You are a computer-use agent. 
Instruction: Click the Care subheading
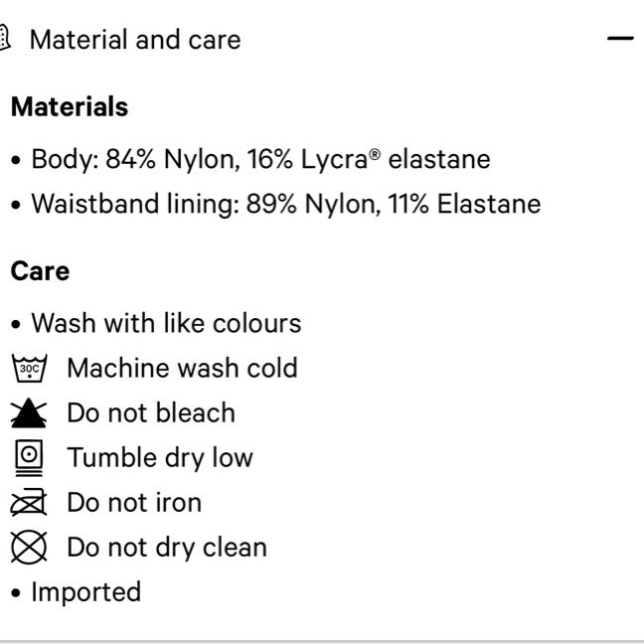(40, 271)
